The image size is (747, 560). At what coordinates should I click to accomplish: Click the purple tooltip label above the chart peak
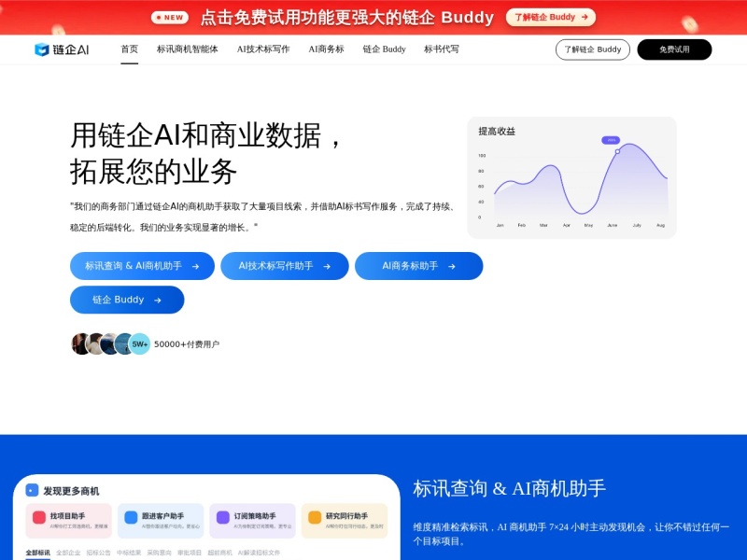611,140
